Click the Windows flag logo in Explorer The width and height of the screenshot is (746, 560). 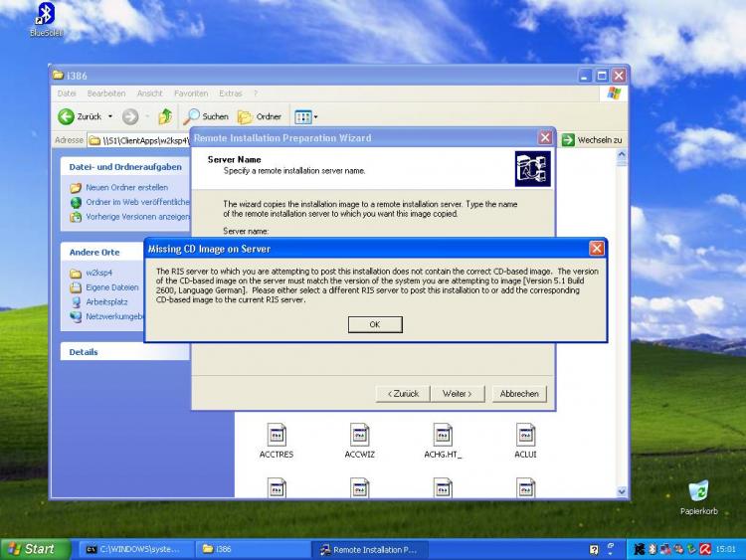[x=614, y=93]
